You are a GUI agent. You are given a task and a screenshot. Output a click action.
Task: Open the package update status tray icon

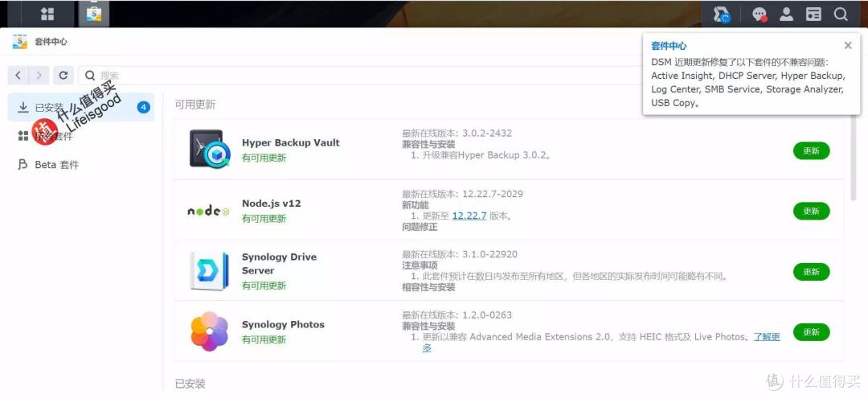click(x=721, y=14)
